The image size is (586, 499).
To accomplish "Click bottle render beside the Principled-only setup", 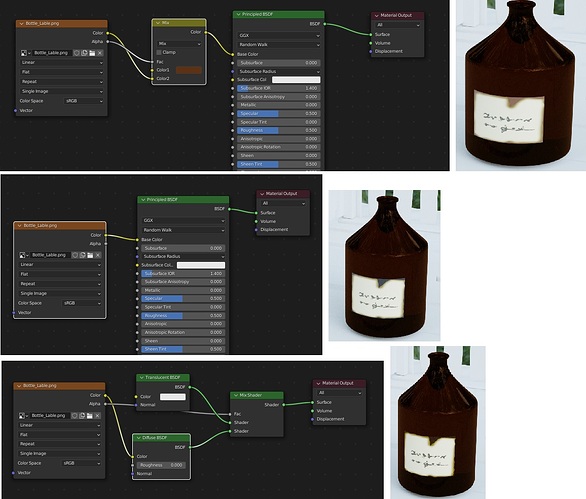I will (x=384, y=265).
